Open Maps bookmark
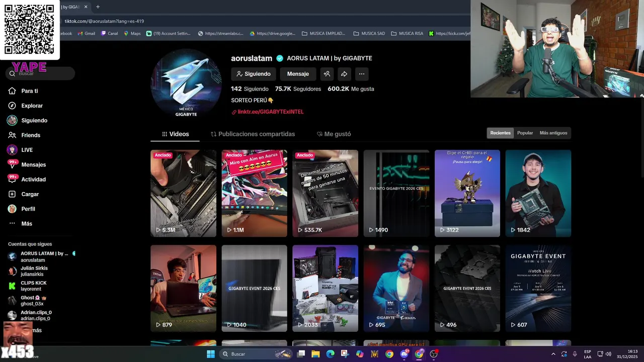The height and width of the screenshot is (362, 644). 132,34
